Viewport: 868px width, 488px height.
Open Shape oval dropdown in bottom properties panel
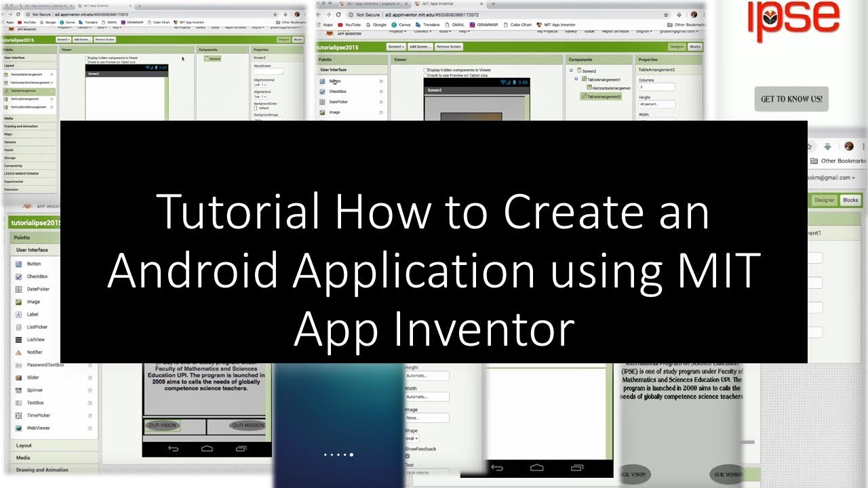(412, 439)
